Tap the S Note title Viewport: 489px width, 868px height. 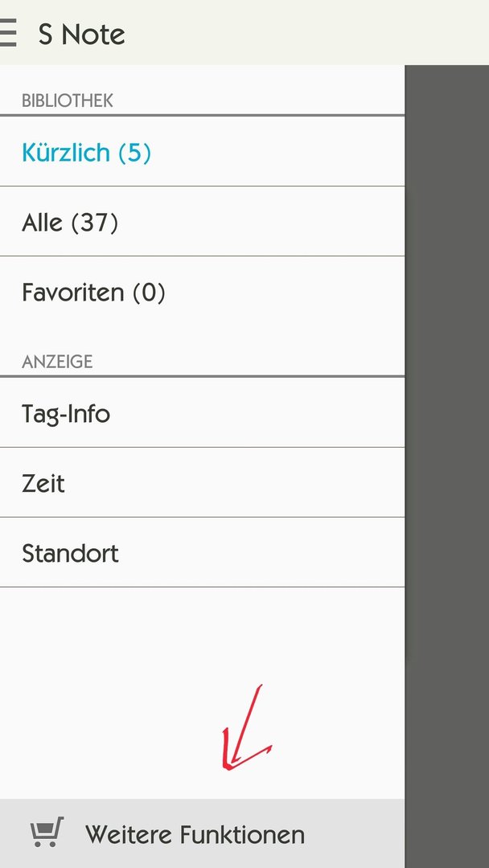[81, 35]
